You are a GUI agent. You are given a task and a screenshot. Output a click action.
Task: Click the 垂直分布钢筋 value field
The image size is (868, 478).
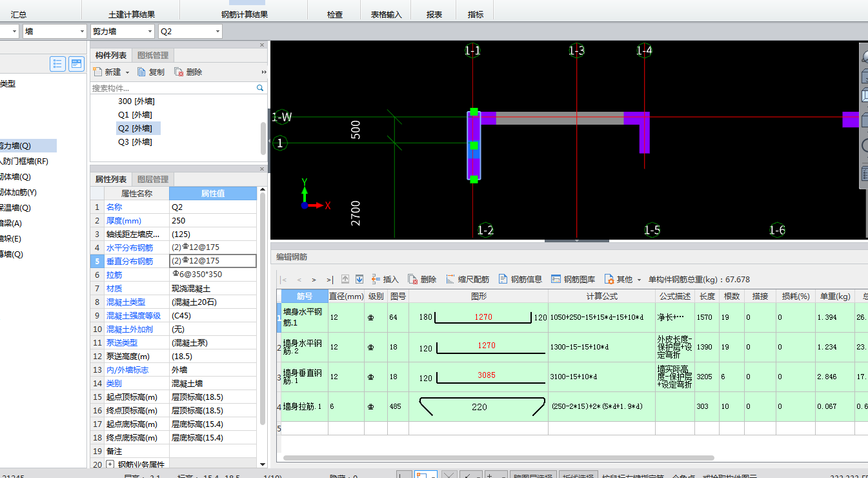click(x=213, y=261)
